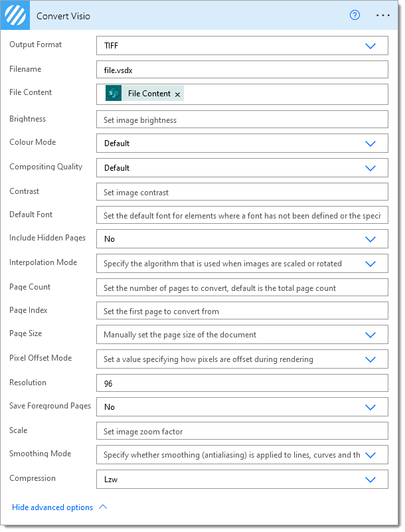405x532 pixels.
Task: Click the Page Index input field
Action: pos(242,311)
